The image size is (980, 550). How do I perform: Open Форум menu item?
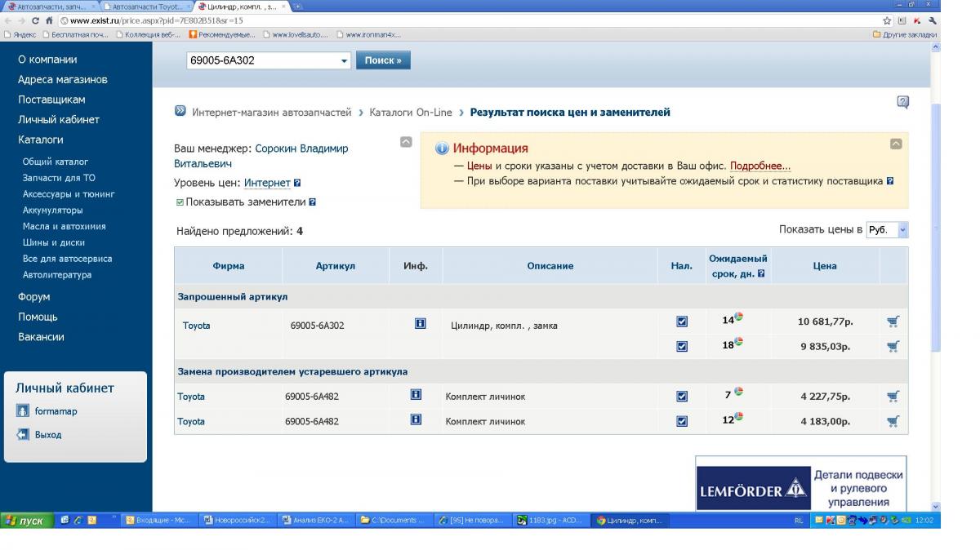pos(34,297)
